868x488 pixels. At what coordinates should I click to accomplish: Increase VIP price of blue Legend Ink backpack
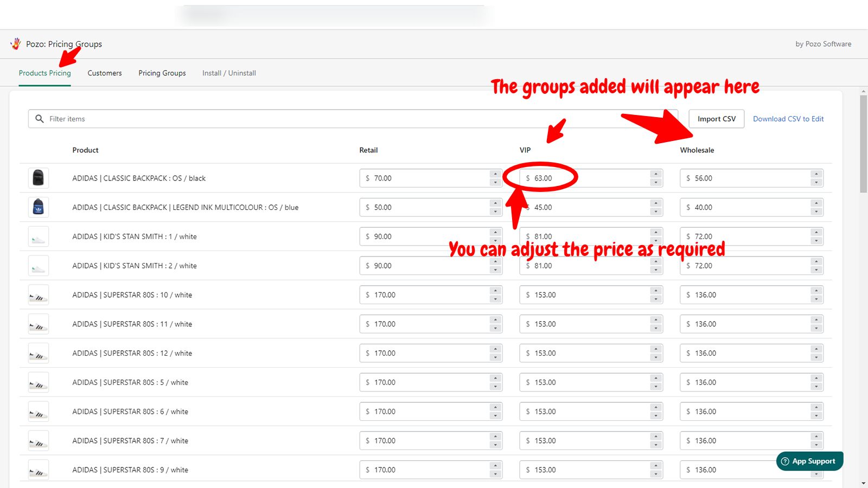[x=656, y=203]
